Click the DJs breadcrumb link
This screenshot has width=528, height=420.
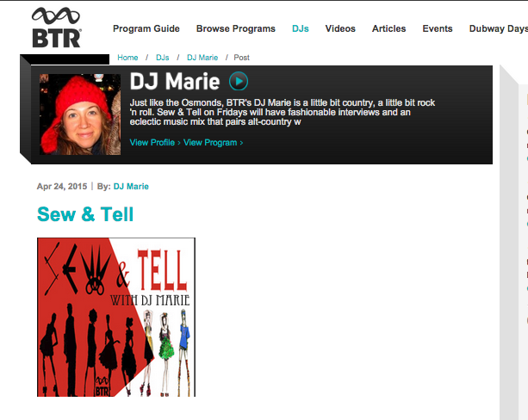(162, 58)
